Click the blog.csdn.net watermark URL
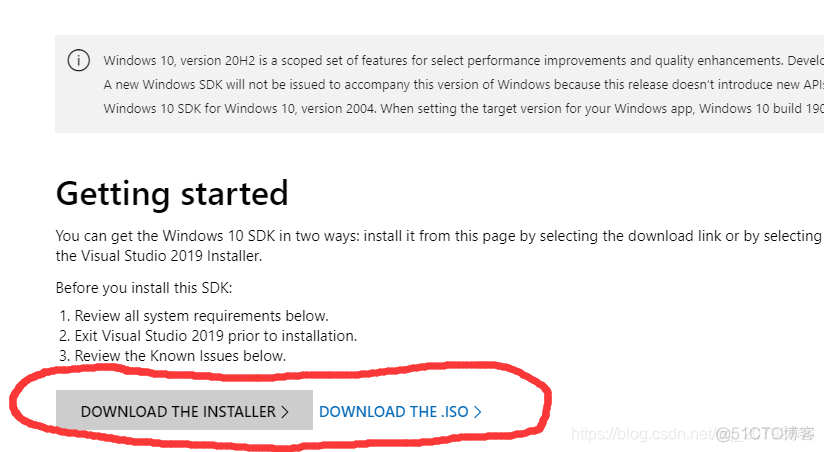 pos(642,434)
